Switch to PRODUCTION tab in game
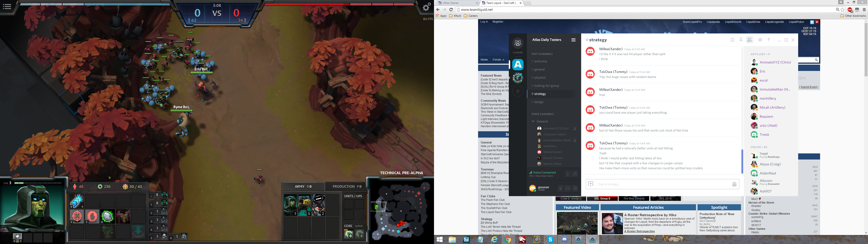Screen dimensions: 868x244 pos(346,186)
